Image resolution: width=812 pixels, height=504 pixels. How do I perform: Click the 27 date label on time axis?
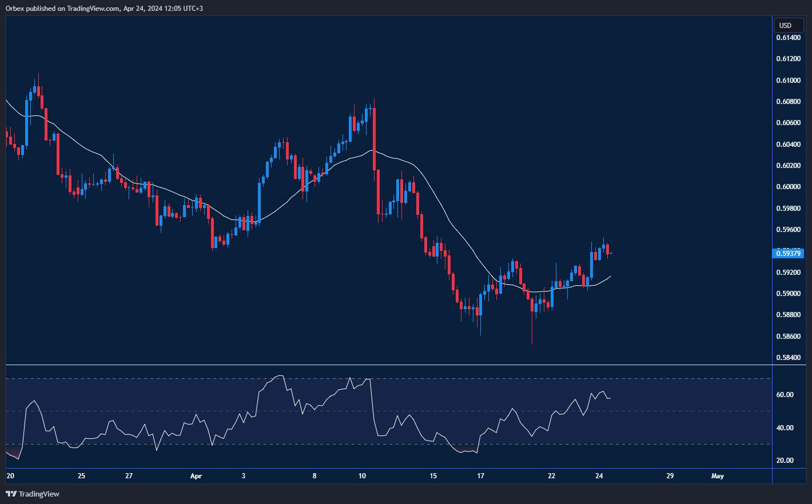click(x=129, y=476)
